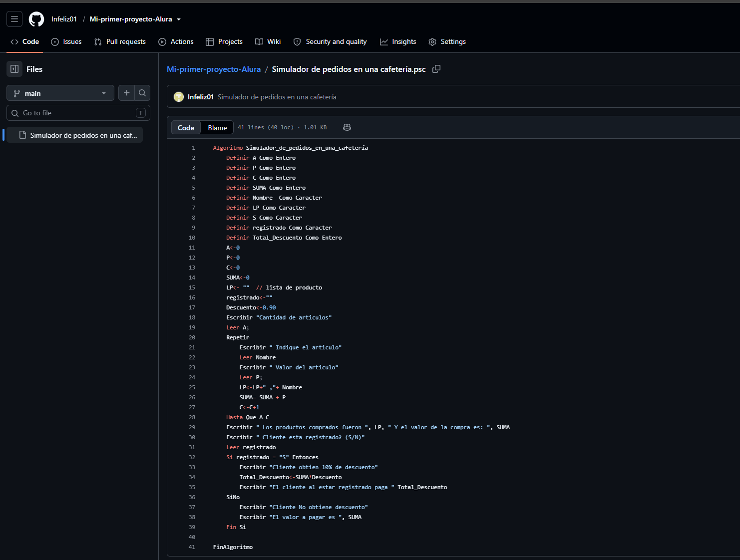
Task: Go to the GitHub homepage logo
Action: [36, 19]
